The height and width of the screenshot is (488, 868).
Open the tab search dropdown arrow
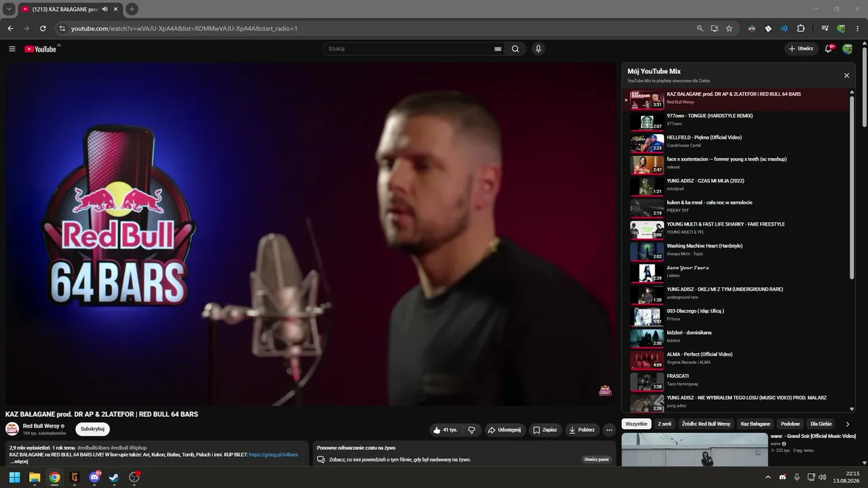[9, 9]
